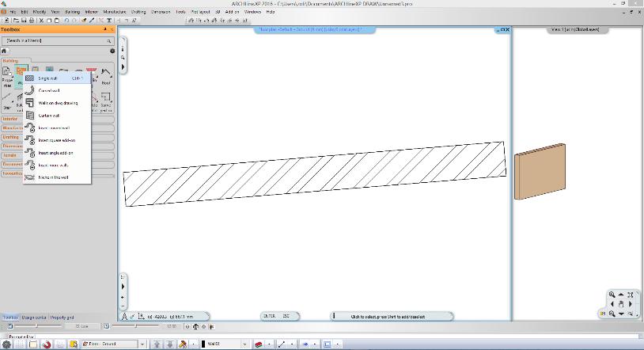
Task: Click the Search in all items field
Action: [x=55, y=40]
